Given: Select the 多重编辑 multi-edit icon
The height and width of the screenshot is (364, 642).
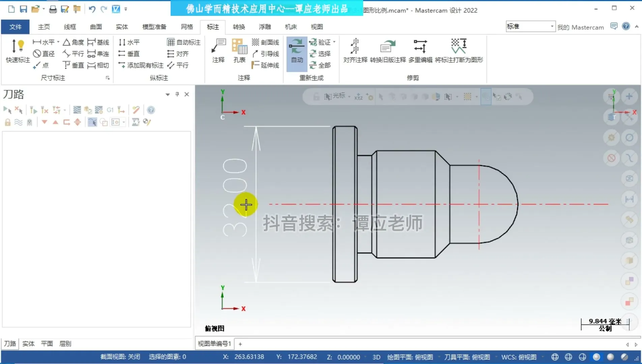Looking at the screenshot, I should (x=420, y=51).
